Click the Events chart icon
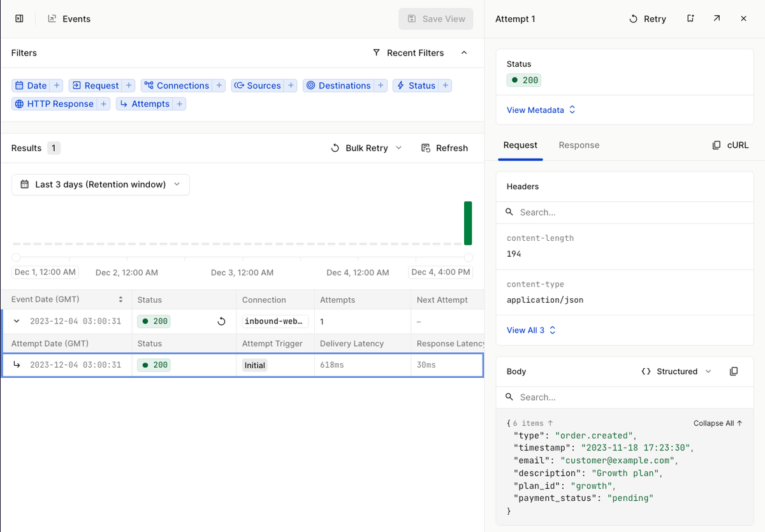This screenshot has height=532, width=765. click(x=51, y=18)
